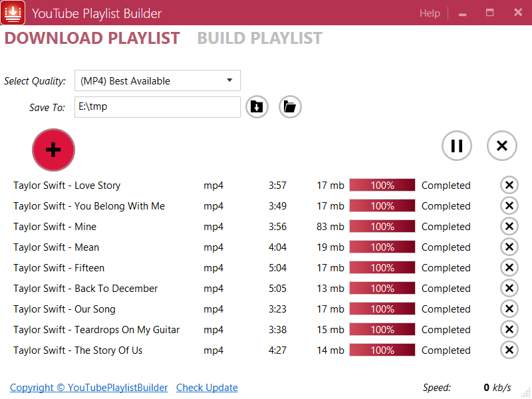This screenshot has height=399, width=532.
Task: Remove Taylor Swift - Back To December
Action: (509, 288)
